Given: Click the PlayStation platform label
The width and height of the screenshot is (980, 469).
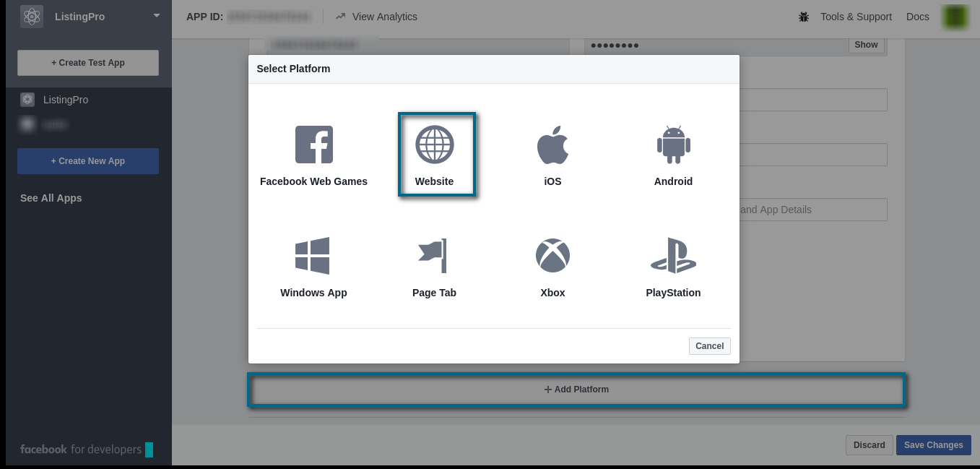Looking at the screenshot, I should [673, 293].
